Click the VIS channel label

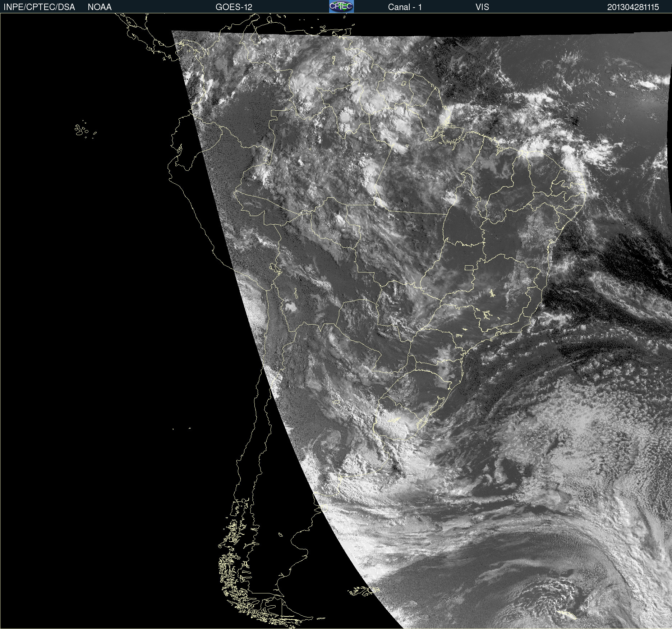(482, 7)
